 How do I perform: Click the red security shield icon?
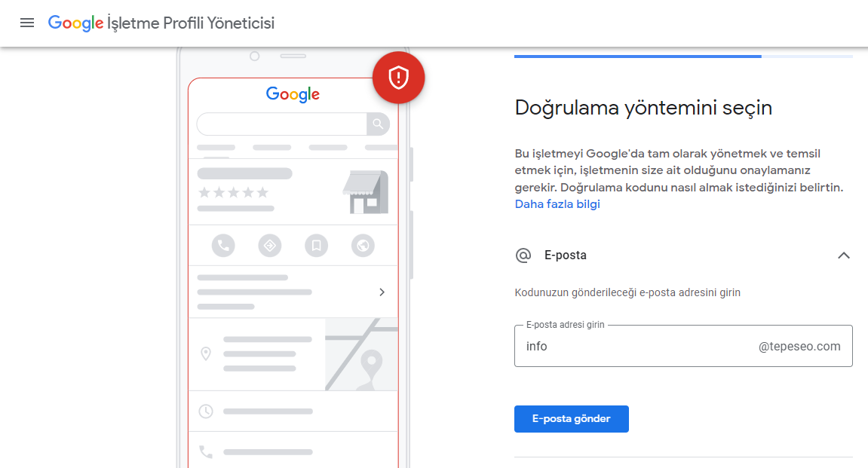pyautogui.click(x=398, y=77)
